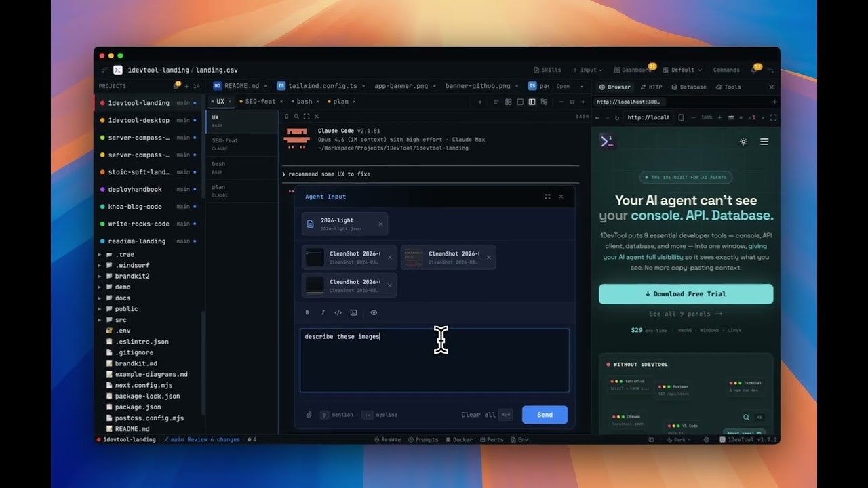This screenshot has width=868, height=488.
Task: Open the Default workspace dropdown
Action: tap(682, 69)
